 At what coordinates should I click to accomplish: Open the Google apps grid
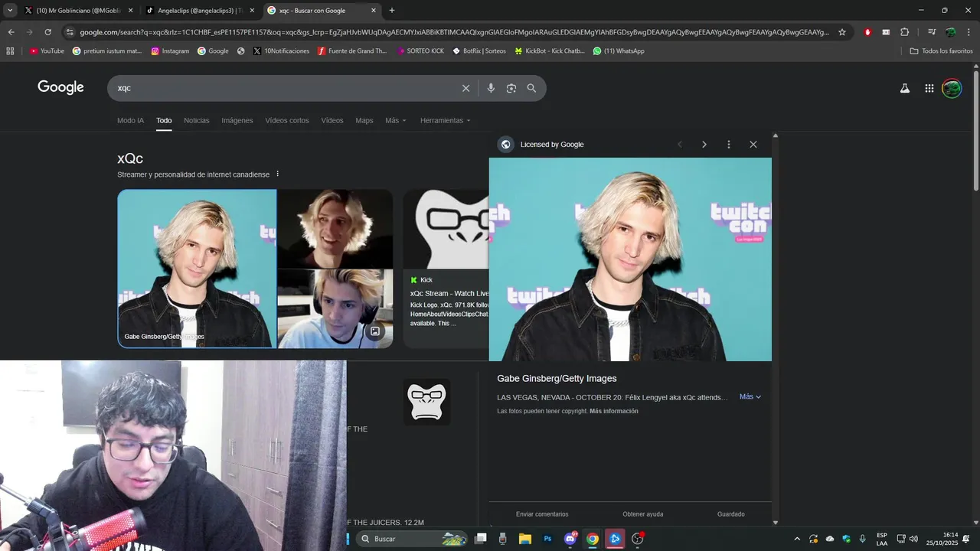point(929,88)
